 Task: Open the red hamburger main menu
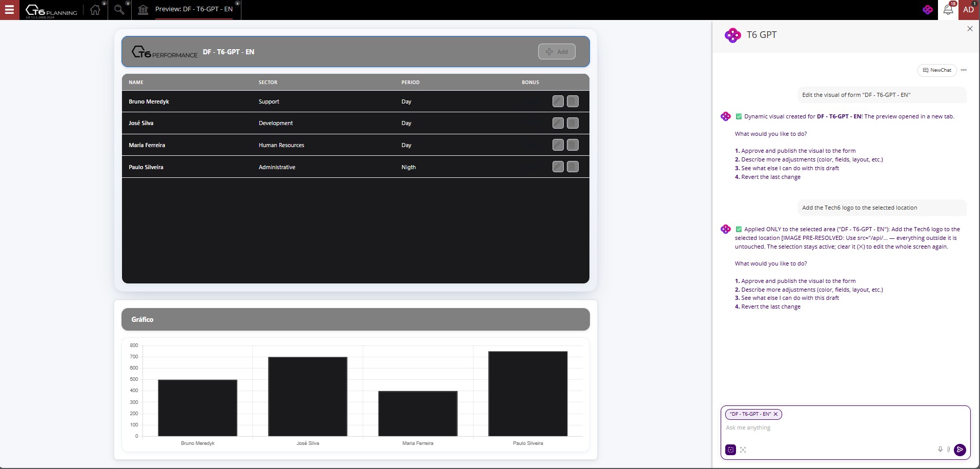point(9,10)
